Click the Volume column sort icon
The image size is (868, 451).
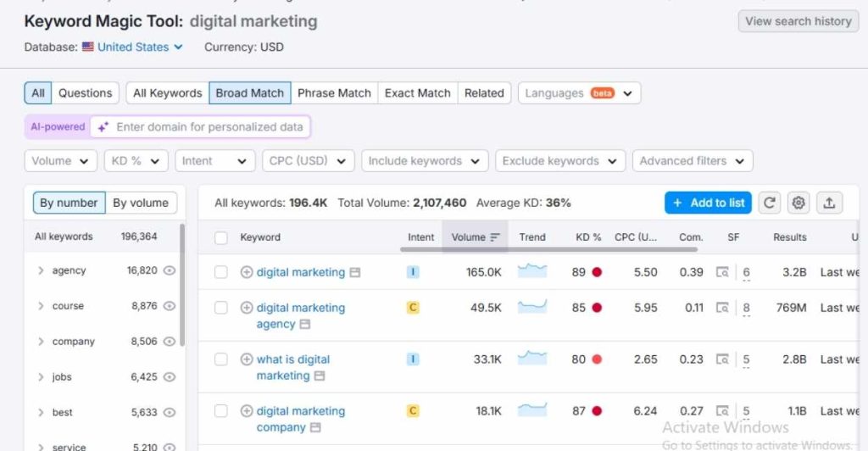(x=496, y=237)
